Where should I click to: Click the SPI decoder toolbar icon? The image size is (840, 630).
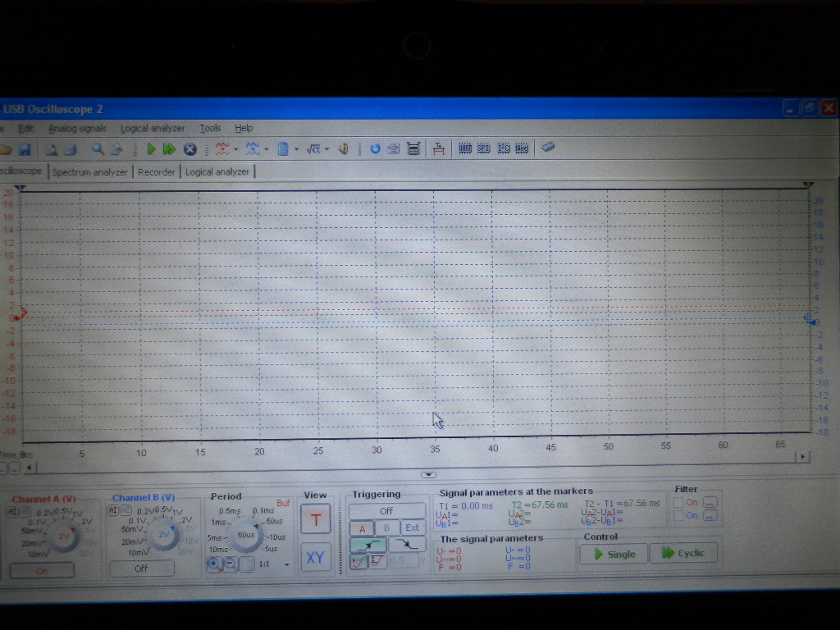click(x=484, y=148)
